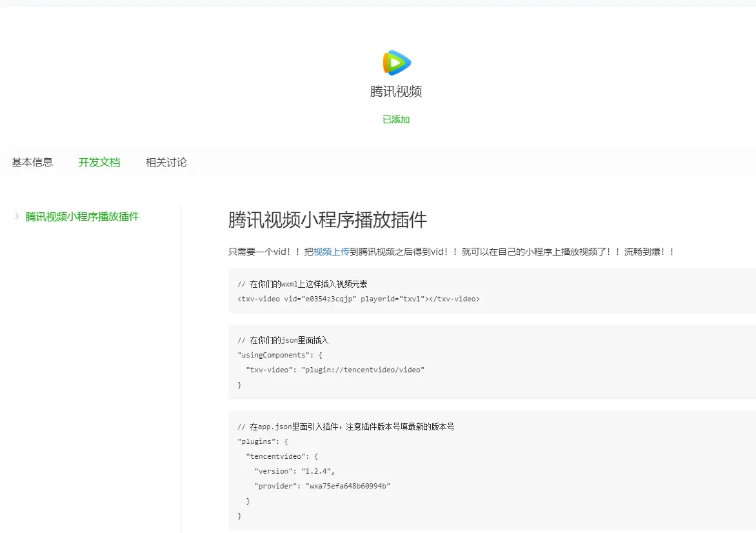756x533 pixels.
Task: Click the plugin://tencentvideo/video code line
Action: 335,370
